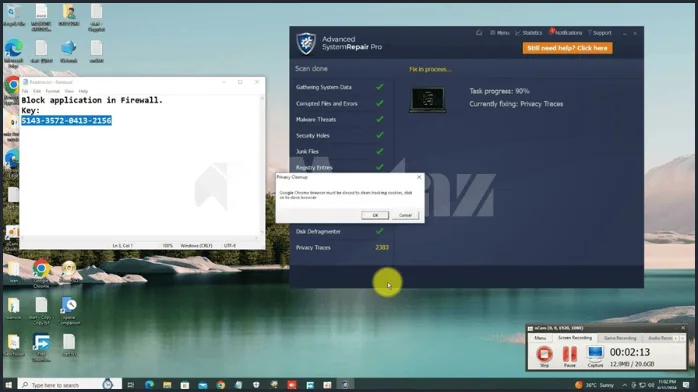The height and width of the screenshot is (392, 698).
Task: Click the taskbar clock showing the time
Action: 666,385
